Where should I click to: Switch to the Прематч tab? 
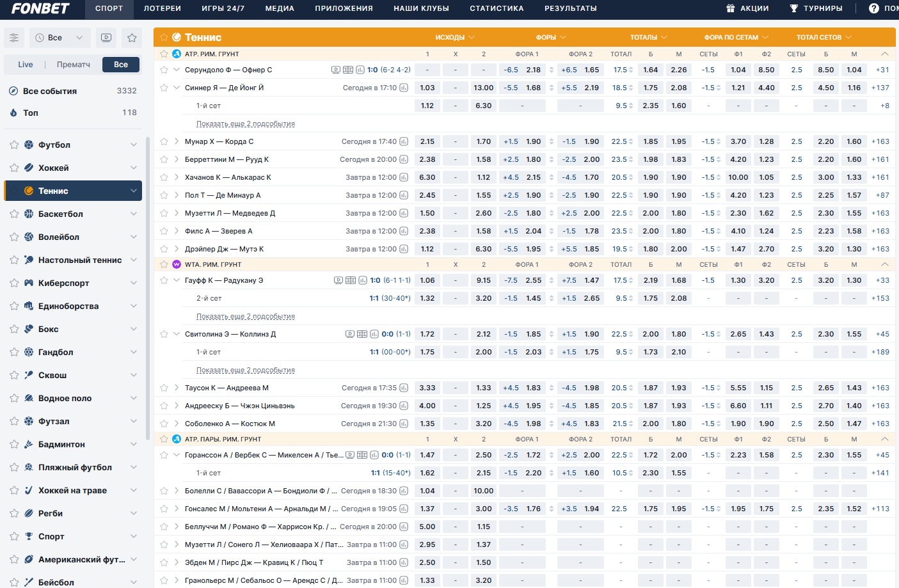pos(74,65)
